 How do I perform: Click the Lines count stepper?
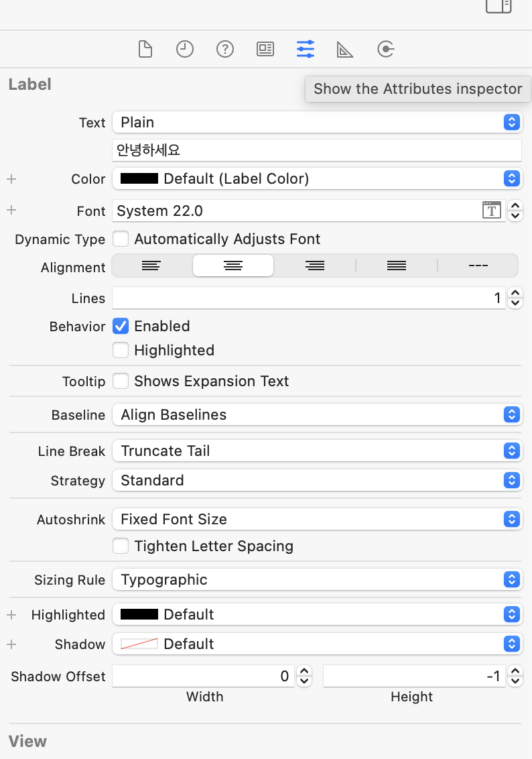[515, 298]
